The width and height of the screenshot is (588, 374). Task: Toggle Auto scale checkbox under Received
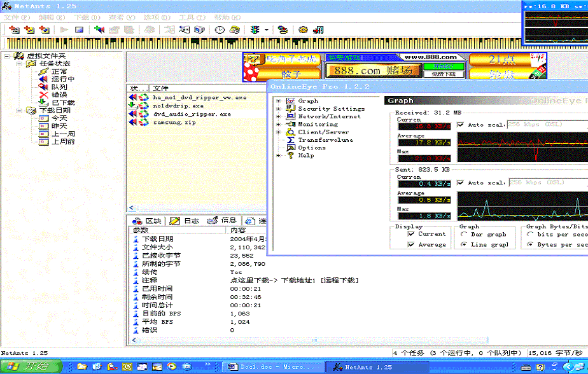pyautogui.click(x=460, y=125)
